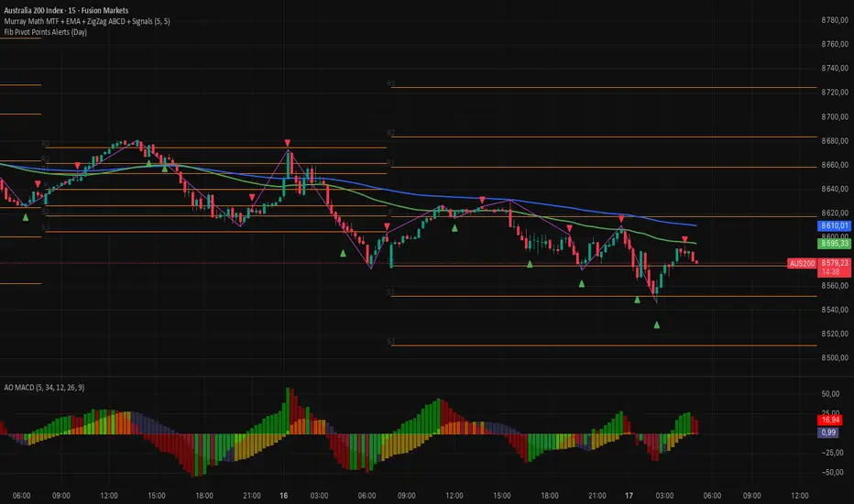Click the green EMA price tag 8595,33
854x504 pixels.
(x=834, y=244)
